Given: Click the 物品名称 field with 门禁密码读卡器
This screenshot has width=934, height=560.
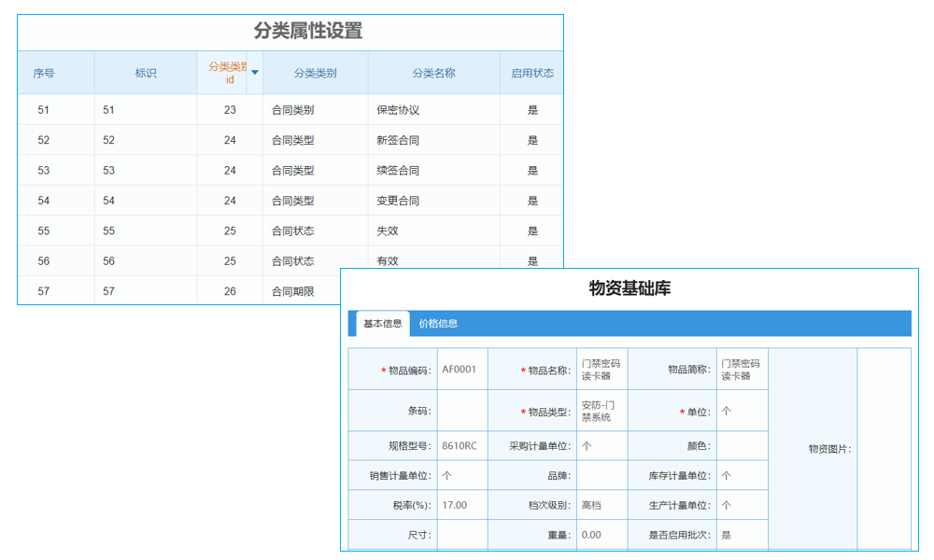Looking at the screenshot, I should click(601, 368).
